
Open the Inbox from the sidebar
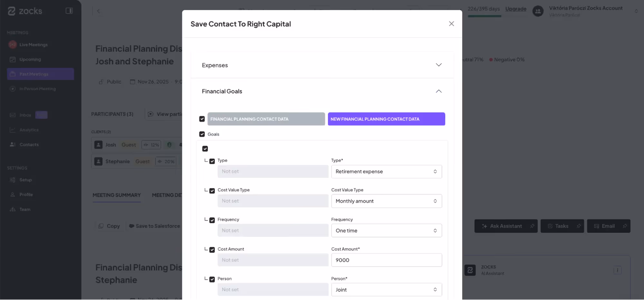coord(25,115)
